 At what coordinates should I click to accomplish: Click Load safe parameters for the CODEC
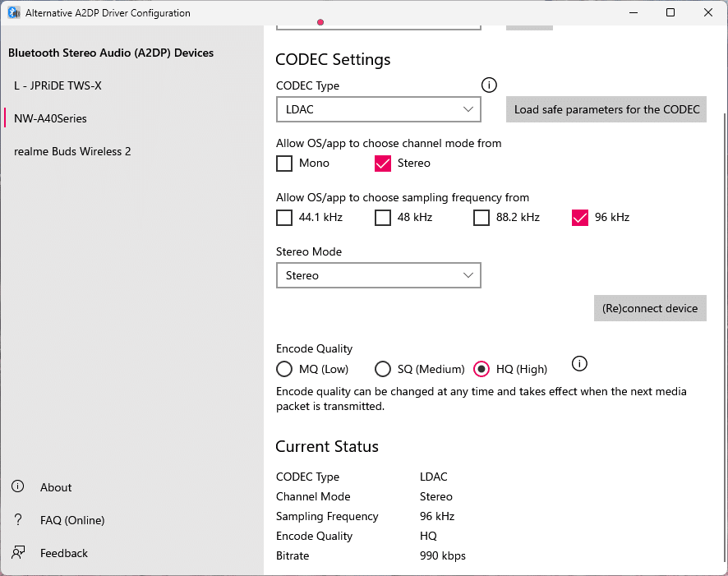pos(606,109)
